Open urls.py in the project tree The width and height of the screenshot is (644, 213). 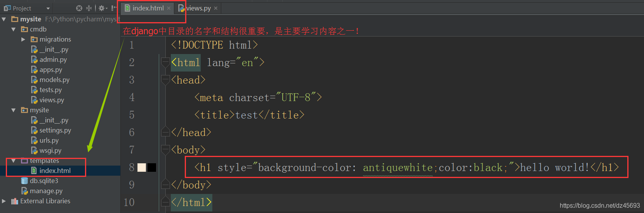(x=49, y=140)
